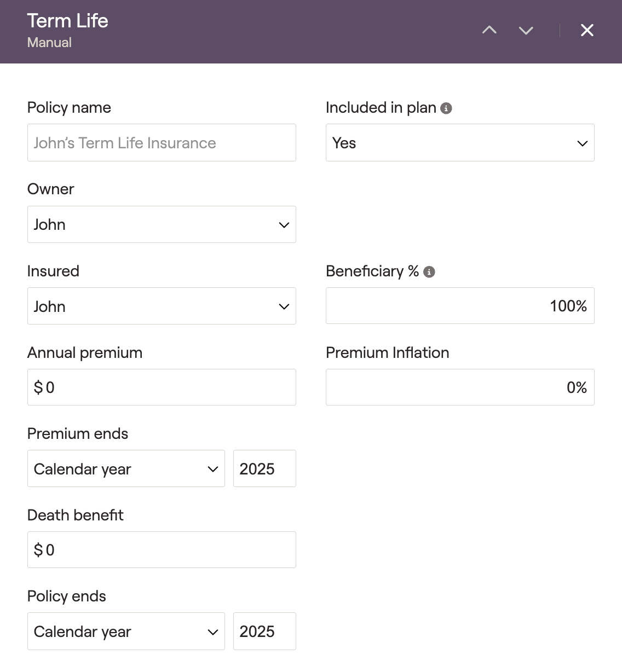Image resolution: width=622 pixels, height=672 pixels.
Task: Click info icon next to Beneficiary %
Action: click(x=429, y=272)
